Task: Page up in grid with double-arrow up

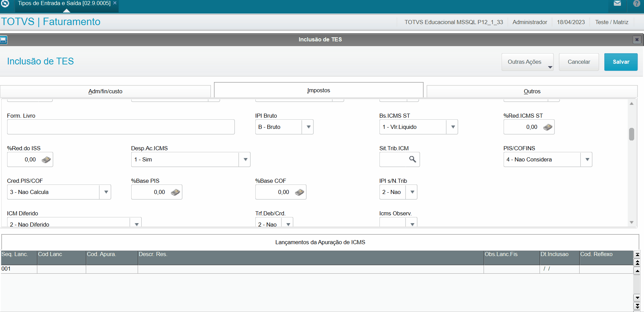Action: pyautogui.click(x=637, y=262)
